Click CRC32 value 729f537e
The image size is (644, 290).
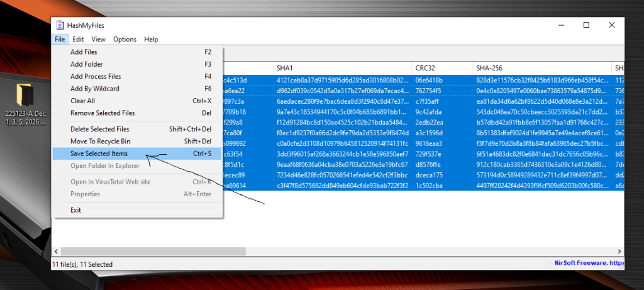tap(428, 154)
